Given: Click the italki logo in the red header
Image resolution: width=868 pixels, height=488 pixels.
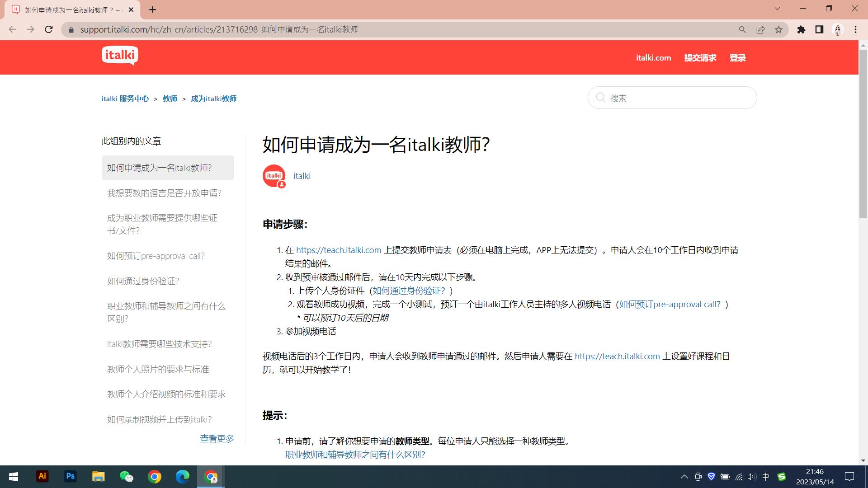Looking at the screenshot, I should [120, 56].
